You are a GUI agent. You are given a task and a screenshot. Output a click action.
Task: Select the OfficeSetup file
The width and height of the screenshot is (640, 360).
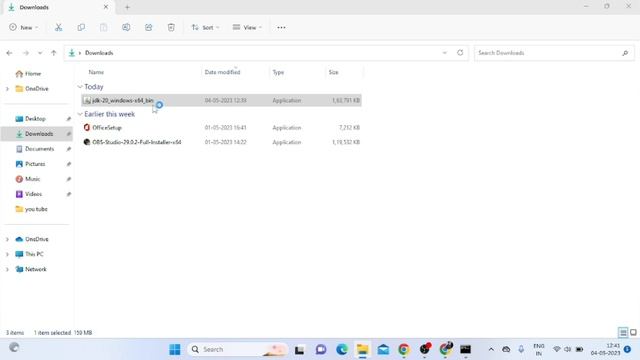point(221,128)
